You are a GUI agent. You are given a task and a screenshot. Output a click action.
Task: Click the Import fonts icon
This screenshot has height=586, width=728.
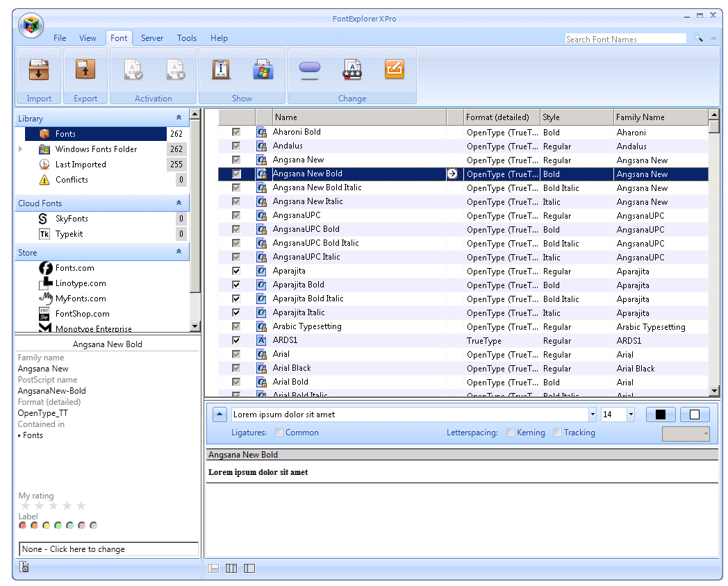(x=39, y=69)
